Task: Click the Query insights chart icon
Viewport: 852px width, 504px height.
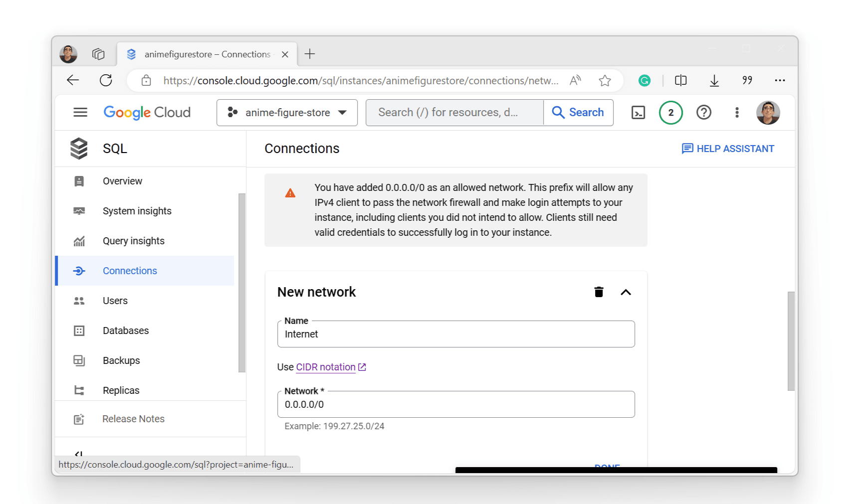Action: coord(79,241)
